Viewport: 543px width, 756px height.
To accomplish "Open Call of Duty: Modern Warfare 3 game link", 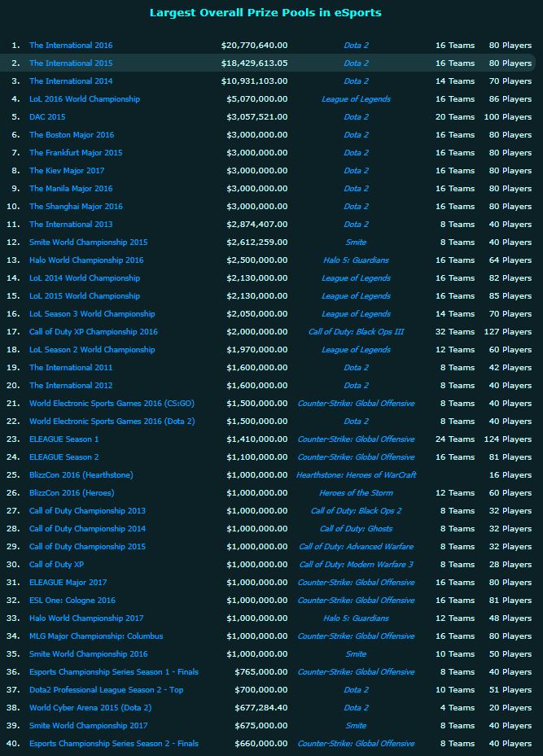I will 356,564.
